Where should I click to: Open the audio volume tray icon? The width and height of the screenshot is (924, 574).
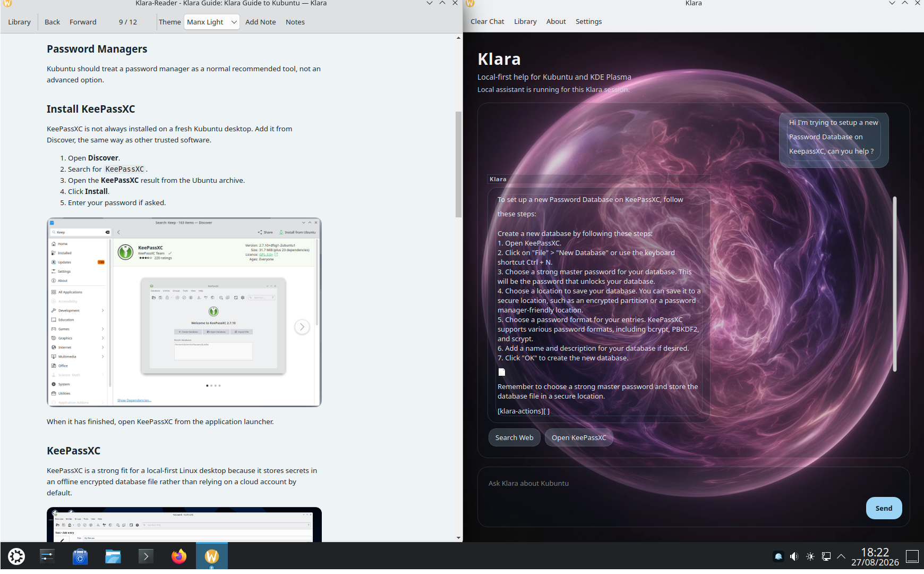(x=794, y=556)
